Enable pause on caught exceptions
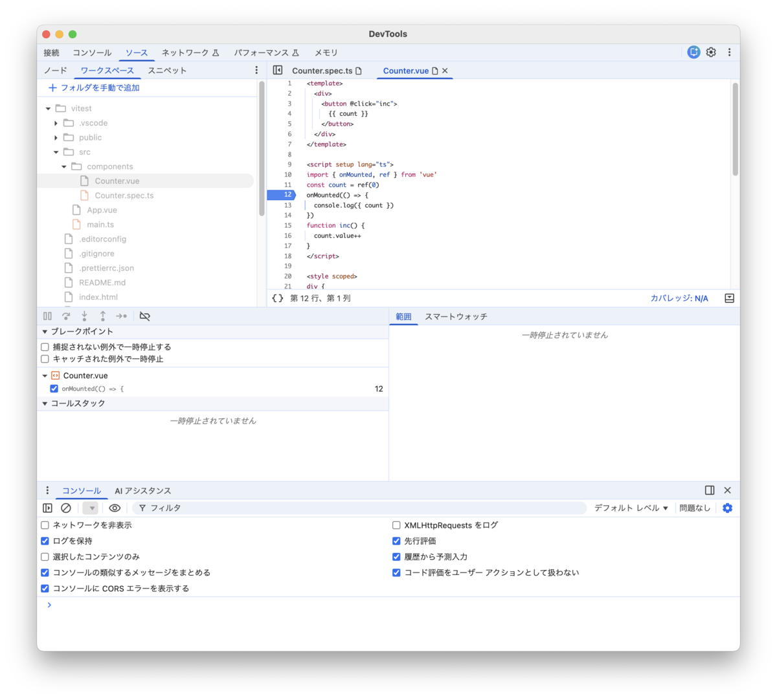The width and height of the screenshot is (777, 700). coord(45,359)
